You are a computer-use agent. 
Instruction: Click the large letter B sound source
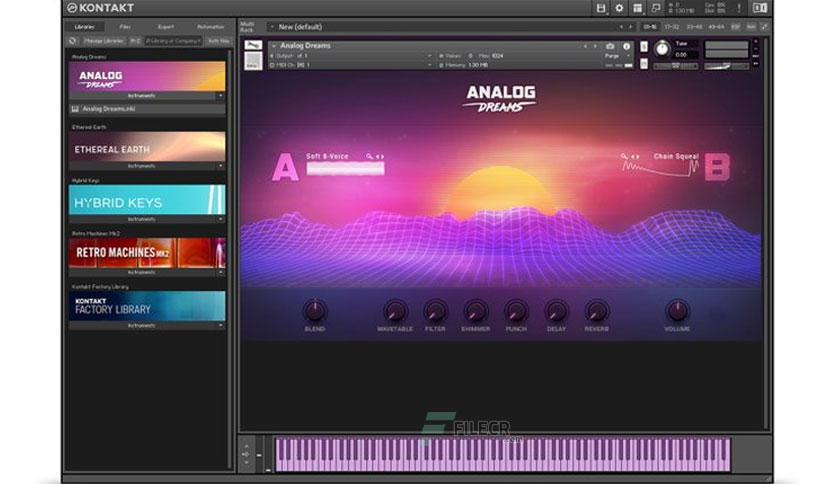coord(717,167)
